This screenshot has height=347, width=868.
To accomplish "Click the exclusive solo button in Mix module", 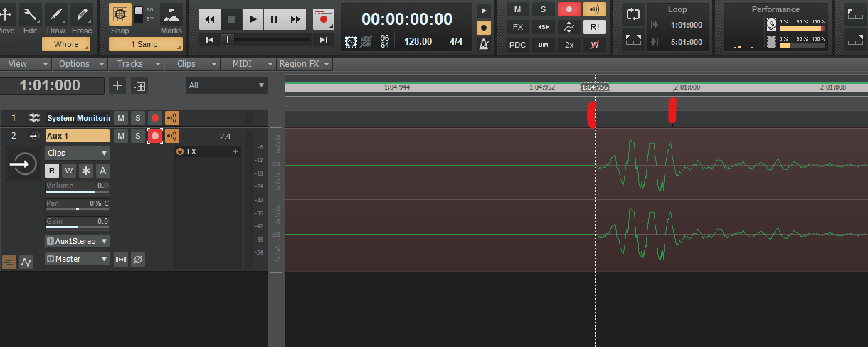I will pos(543,27).
